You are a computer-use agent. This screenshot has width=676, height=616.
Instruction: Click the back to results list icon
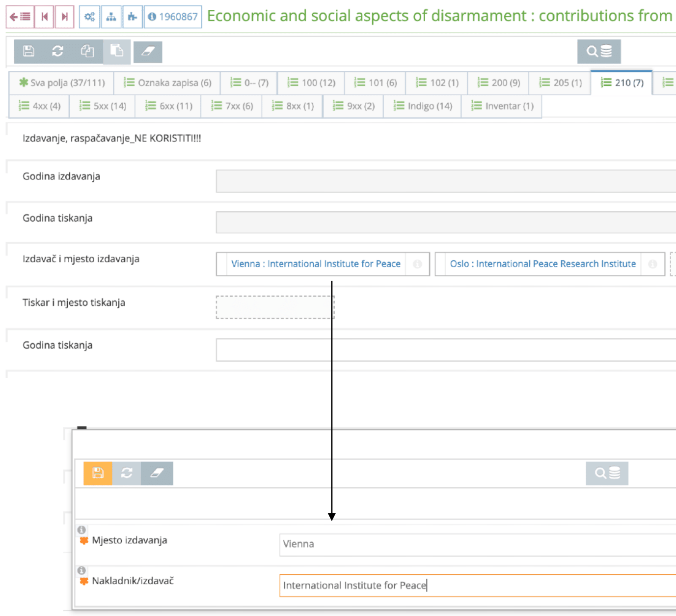pos(20,16)
